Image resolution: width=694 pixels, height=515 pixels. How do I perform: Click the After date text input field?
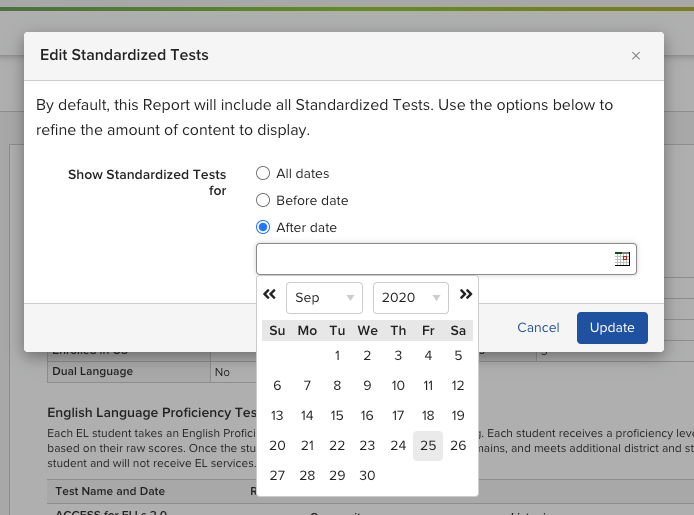(446, 259)
